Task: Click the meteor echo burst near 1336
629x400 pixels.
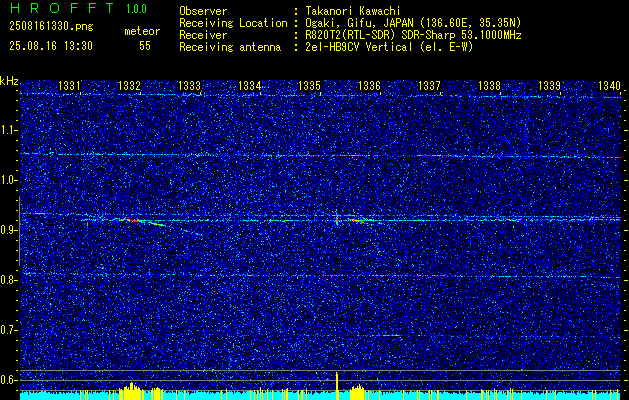Action: coord(357,220)
